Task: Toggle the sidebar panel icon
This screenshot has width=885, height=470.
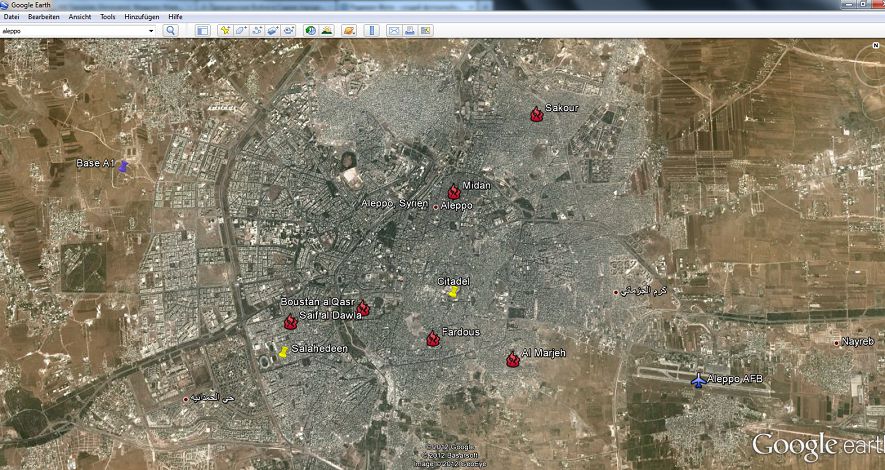Action: tap(203, 30)
